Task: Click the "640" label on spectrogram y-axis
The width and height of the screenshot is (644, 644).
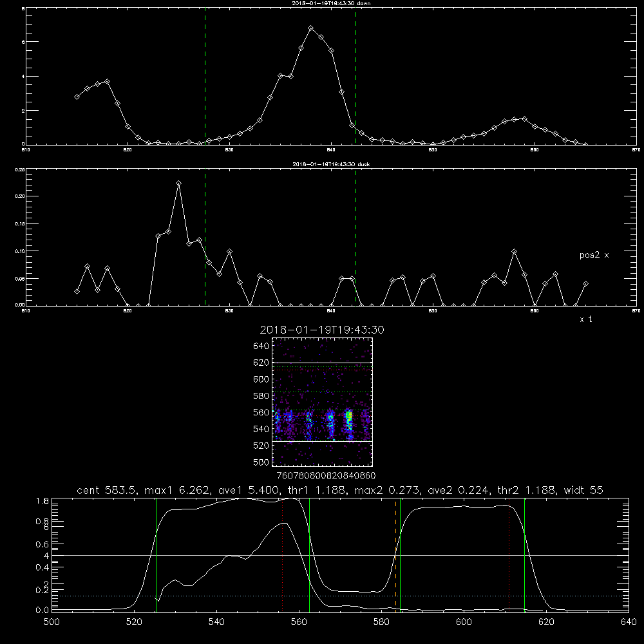Action: click(261, 346)
